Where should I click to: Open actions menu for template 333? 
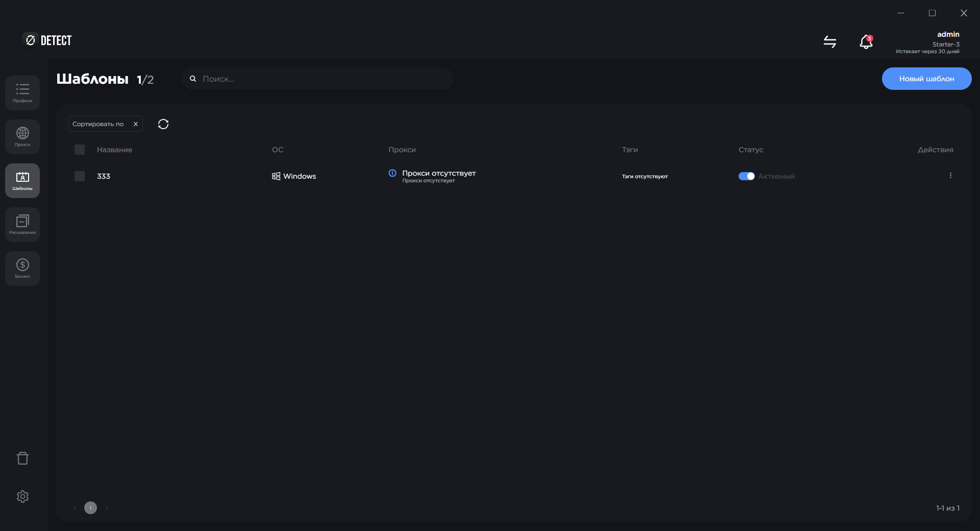click(x=950, y=176)
